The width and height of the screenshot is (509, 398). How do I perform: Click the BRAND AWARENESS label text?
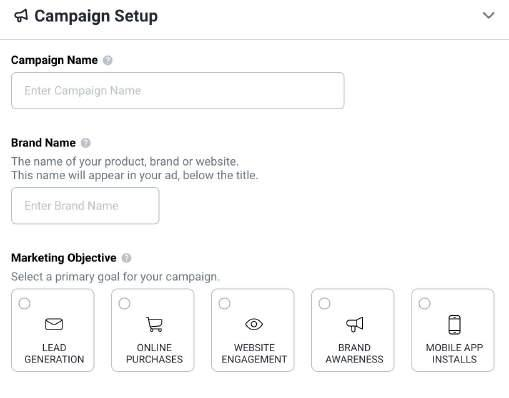click(354, 353)
